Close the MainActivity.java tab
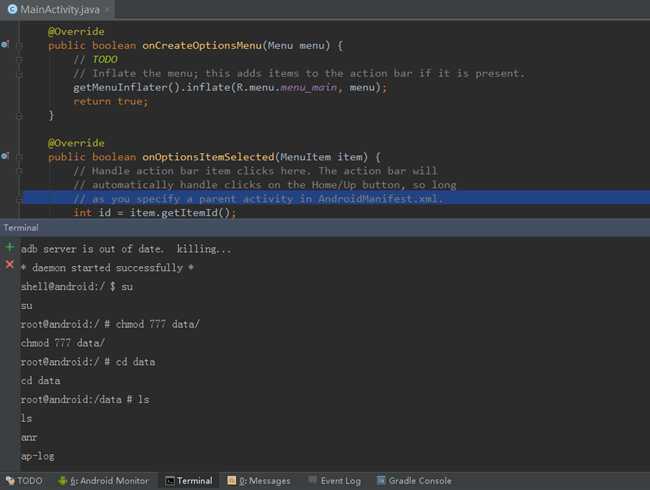 pos(108,10)
